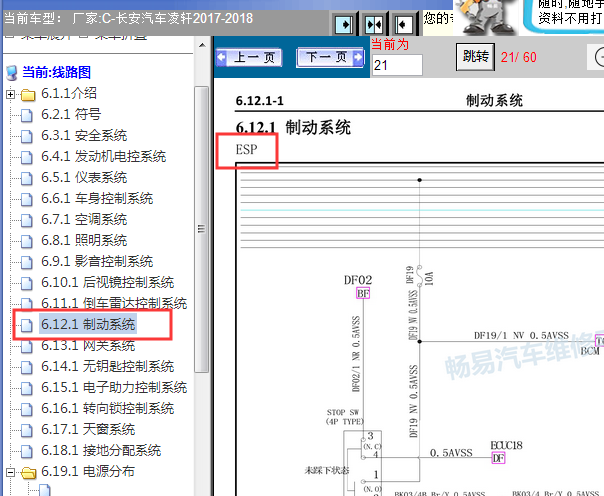The image size is (604, 496).
Task: Click the STOP SW (4P TYPE) label
Action: pyautogui.click(x=344, y=417)
